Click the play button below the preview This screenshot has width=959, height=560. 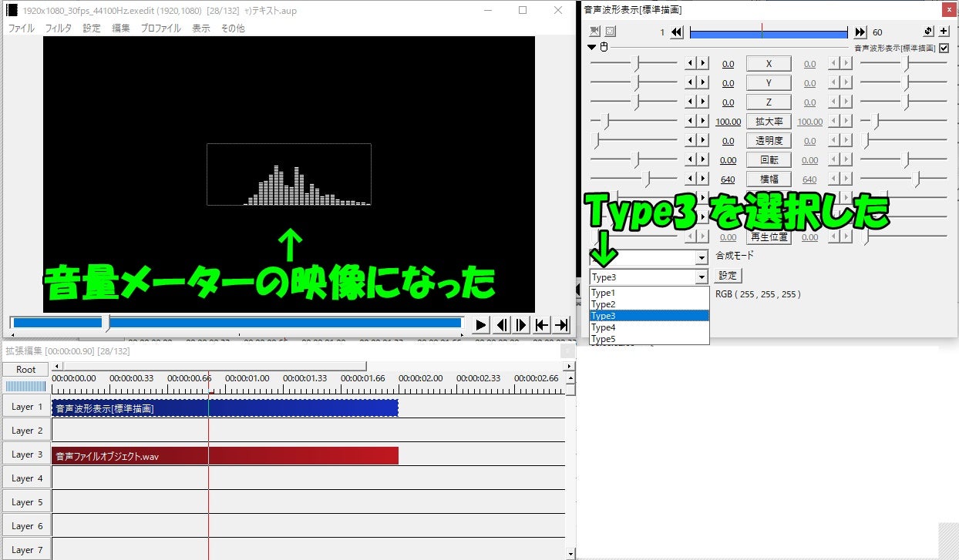pos(479,324)
